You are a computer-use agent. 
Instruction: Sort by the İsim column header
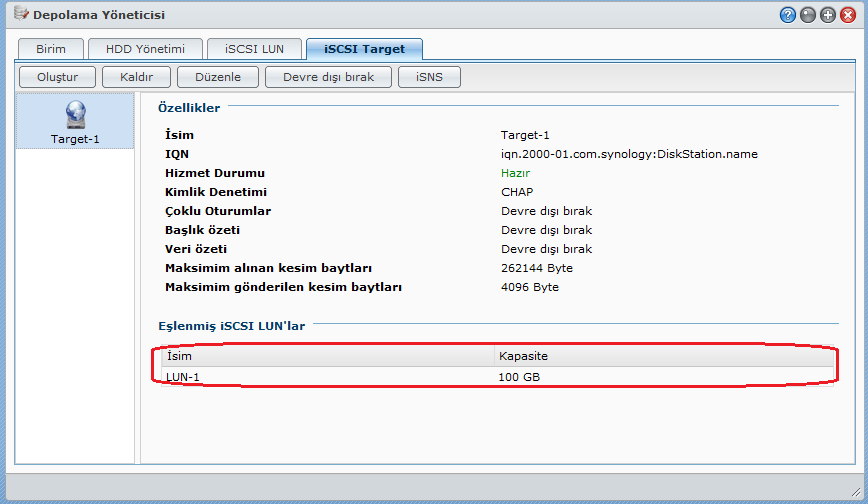pyautogui.click(x=327, y=356)
